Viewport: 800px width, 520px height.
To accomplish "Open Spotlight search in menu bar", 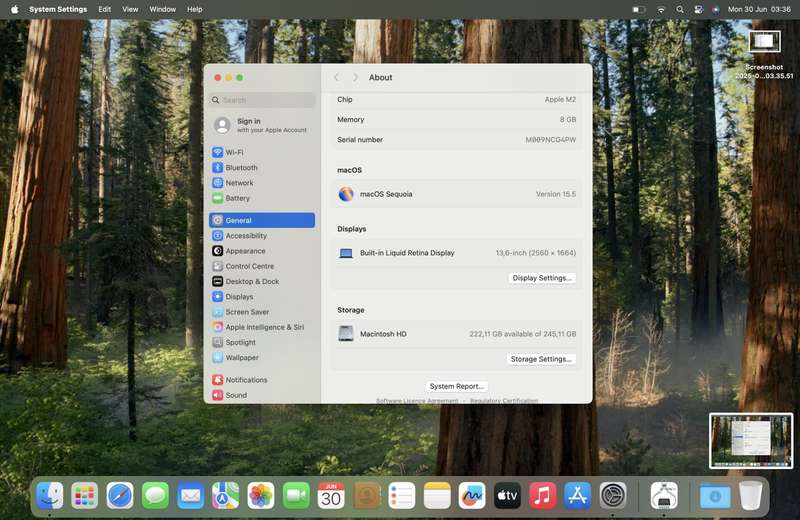I will click(x=680, y=9).
